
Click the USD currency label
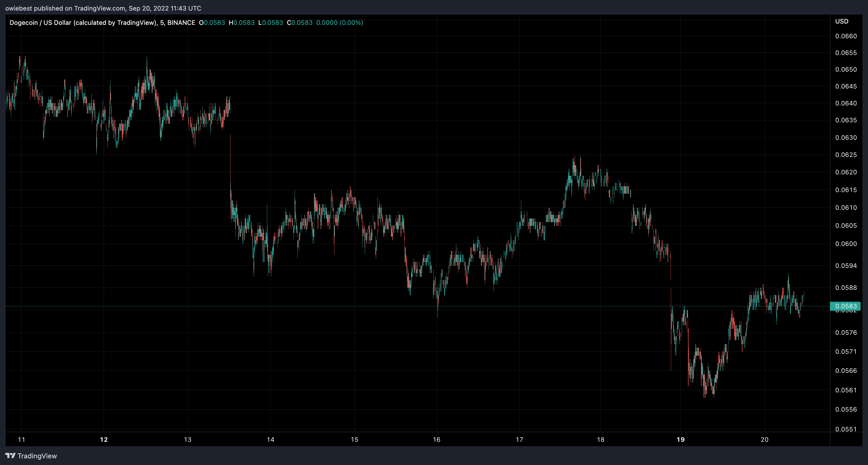(842, 21)
